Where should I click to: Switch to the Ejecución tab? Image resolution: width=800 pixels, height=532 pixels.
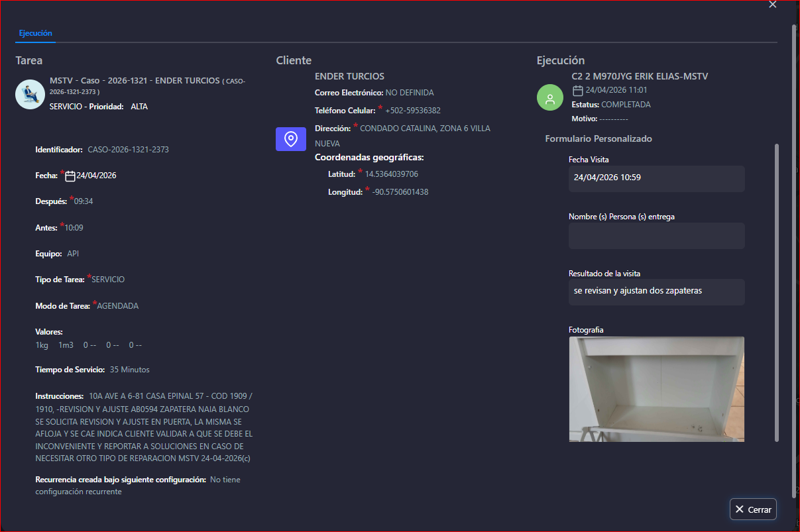[35, 33]
